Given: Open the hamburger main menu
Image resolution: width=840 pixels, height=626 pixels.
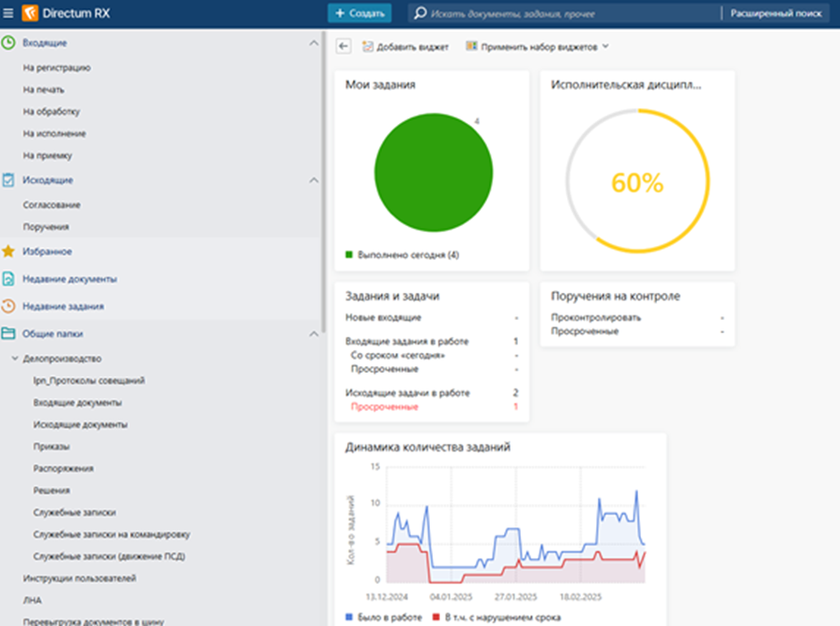Looking at the screenshot, I should [8, 13].
